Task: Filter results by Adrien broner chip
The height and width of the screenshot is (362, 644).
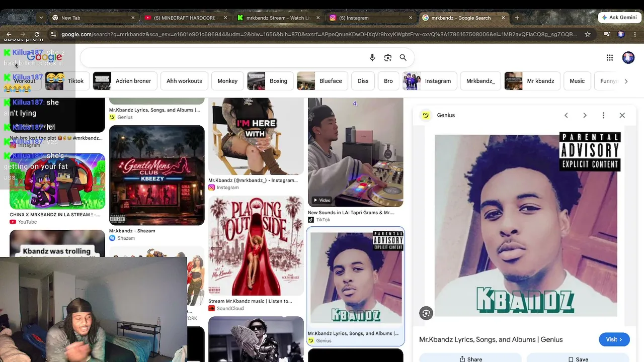Action: (125, 81)
